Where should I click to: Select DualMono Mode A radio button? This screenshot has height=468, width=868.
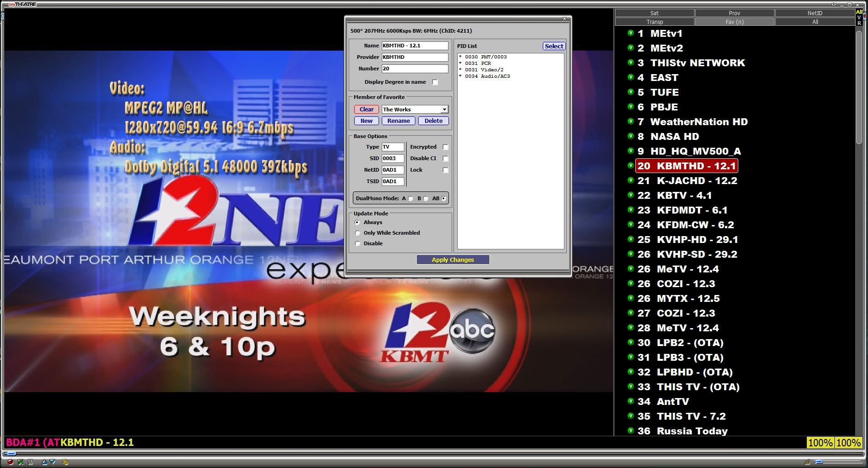(x=411, y=198)
